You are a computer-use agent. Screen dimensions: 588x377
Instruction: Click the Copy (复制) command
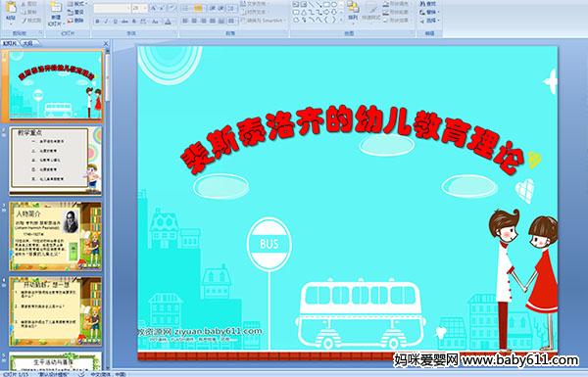[29, 13]
